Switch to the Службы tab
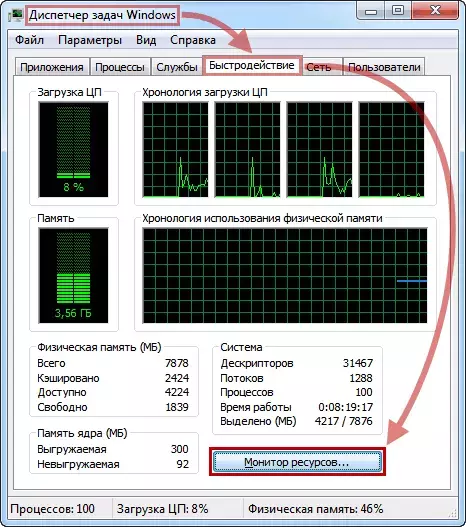 (x=177, y=67)
